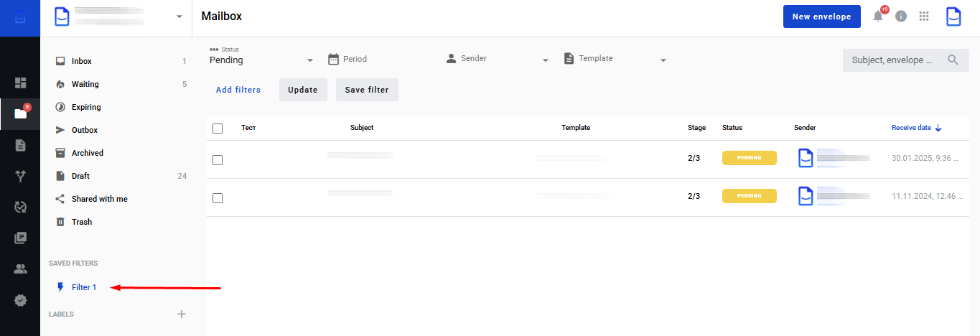Click the Sender column header
The image size is (980, 336).
(805, 128)
